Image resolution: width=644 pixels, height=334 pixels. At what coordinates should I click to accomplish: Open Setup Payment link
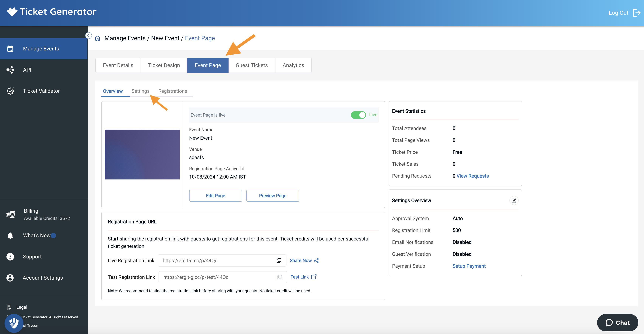point(469,266)
